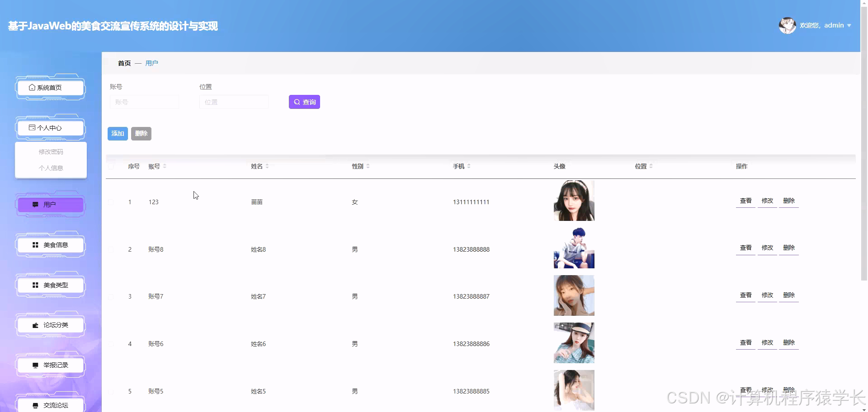Click 修改 for user 姓名8

click(x=767, y=248)
